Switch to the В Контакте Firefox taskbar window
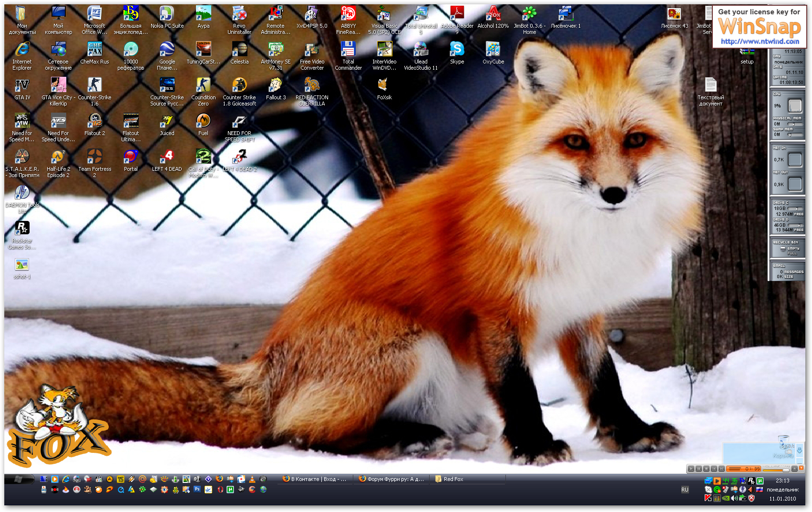Image resolution: width=812 pixels, height=512 pixels. point(315,479)
